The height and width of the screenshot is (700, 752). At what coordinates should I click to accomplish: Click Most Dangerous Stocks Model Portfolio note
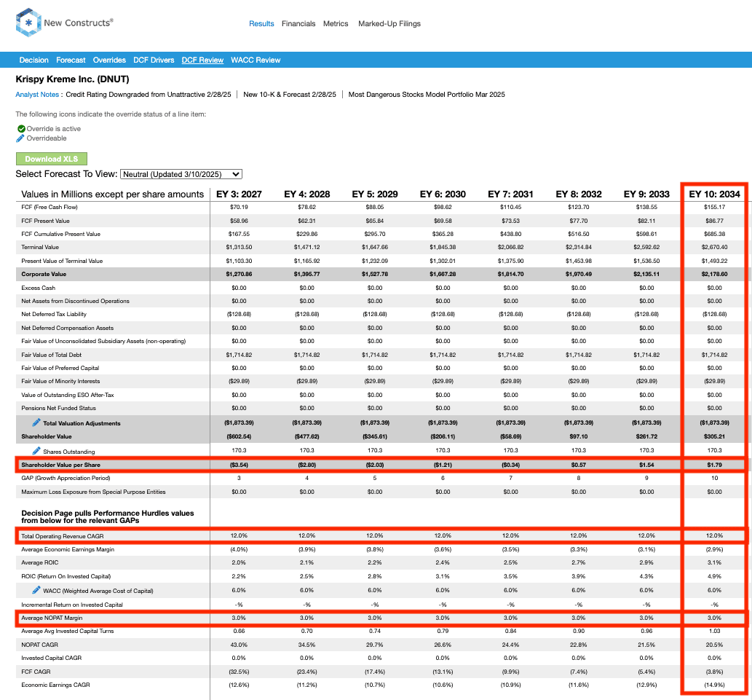coord(427,95)
